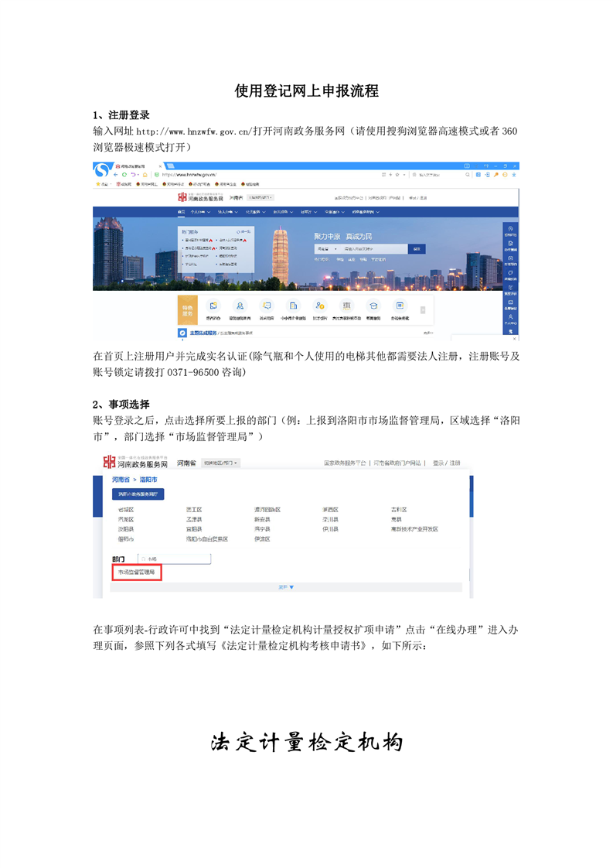Click 河南省 in the breadcrumb
Image resolution: width=613 pixels, height=868 pixels.
tap(121, 480)
